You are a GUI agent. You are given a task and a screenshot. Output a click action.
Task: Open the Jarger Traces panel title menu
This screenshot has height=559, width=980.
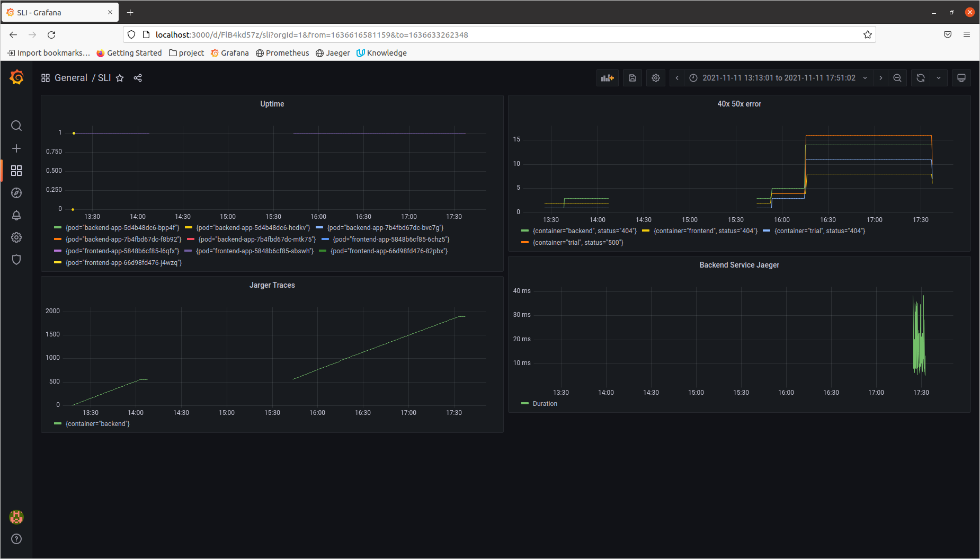pyautogui.click(x=272, y=285)
